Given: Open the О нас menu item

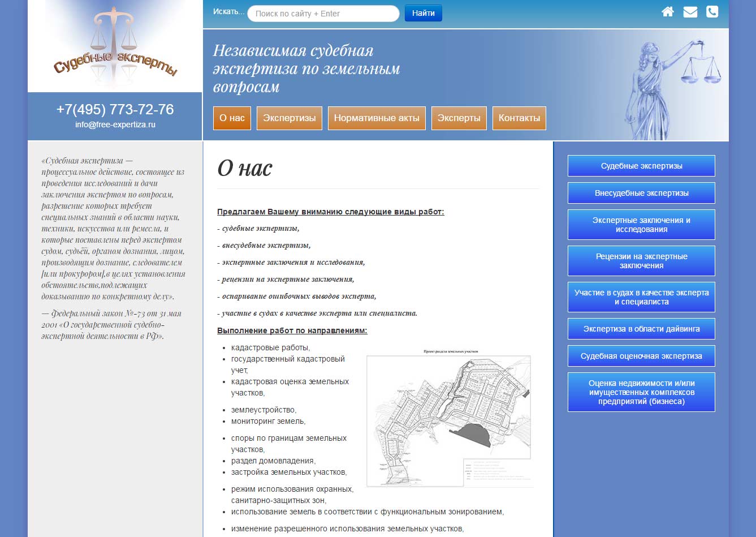Looking at the screenshot, I should [x=232, y=118].
